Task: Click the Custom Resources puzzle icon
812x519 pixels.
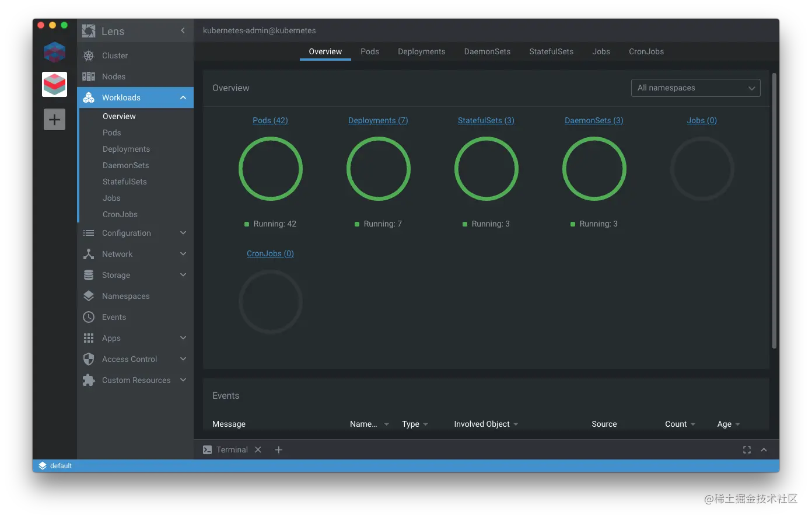Action: tap(89, 380)
